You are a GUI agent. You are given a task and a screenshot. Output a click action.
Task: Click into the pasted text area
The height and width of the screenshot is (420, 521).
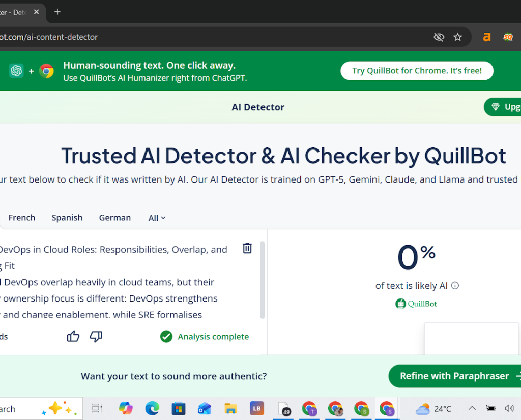pyautogui.click(x=113, y=282)
